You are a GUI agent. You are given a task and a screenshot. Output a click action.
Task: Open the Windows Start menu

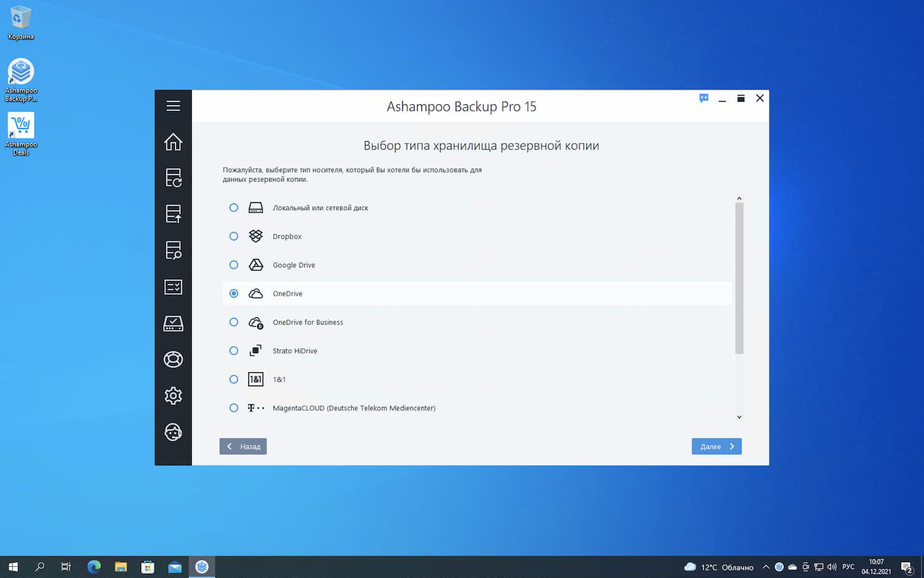click(x=13, y=567)
